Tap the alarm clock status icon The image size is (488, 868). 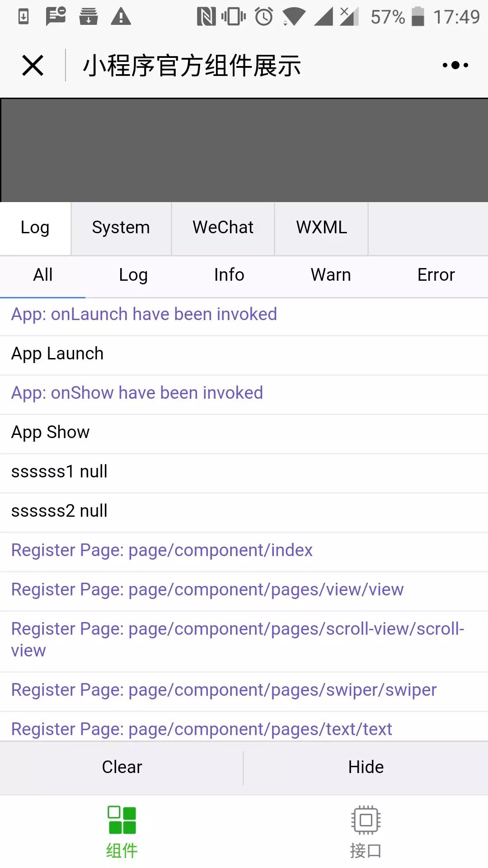[264, 17]
